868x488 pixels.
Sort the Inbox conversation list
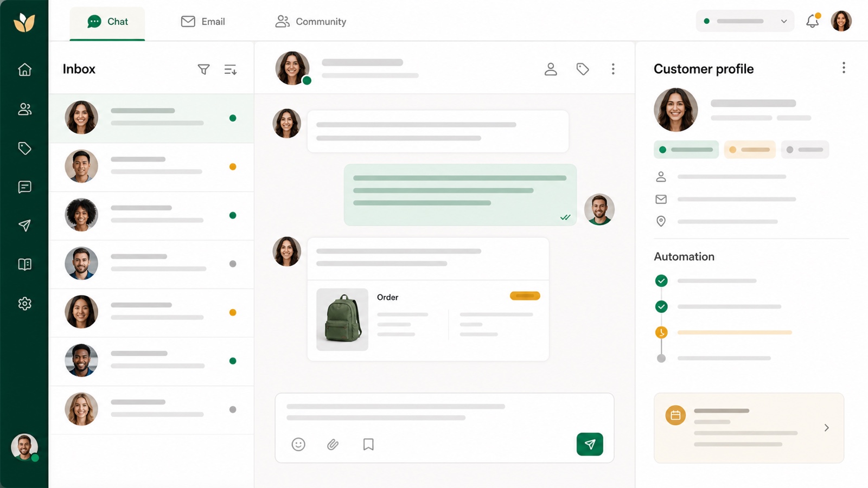231,69
